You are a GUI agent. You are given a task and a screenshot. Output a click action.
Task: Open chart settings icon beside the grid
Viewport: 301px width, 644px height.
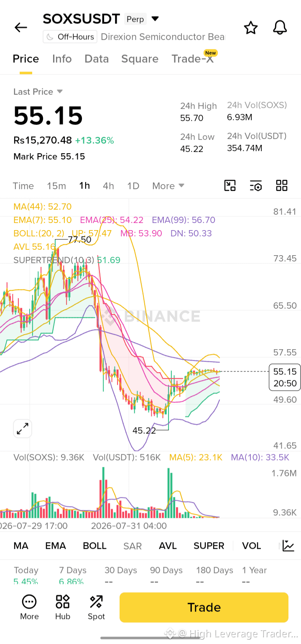[x=256, y=185]
